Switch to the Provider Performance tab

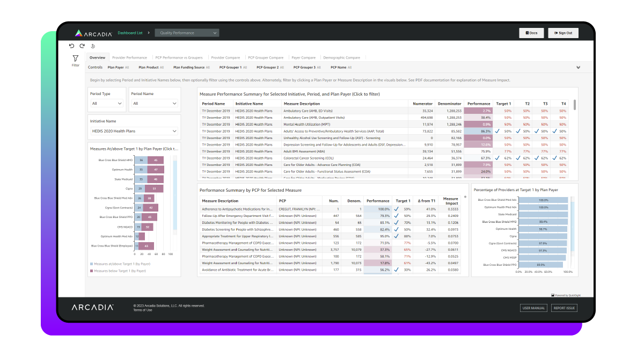click(130, 57)
